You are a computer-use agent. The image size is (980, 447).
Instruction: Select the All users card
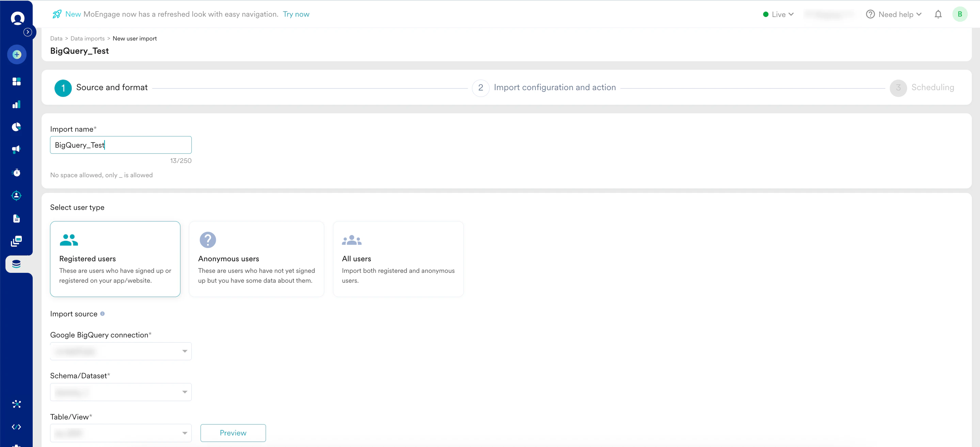click(x=398, y=259)
